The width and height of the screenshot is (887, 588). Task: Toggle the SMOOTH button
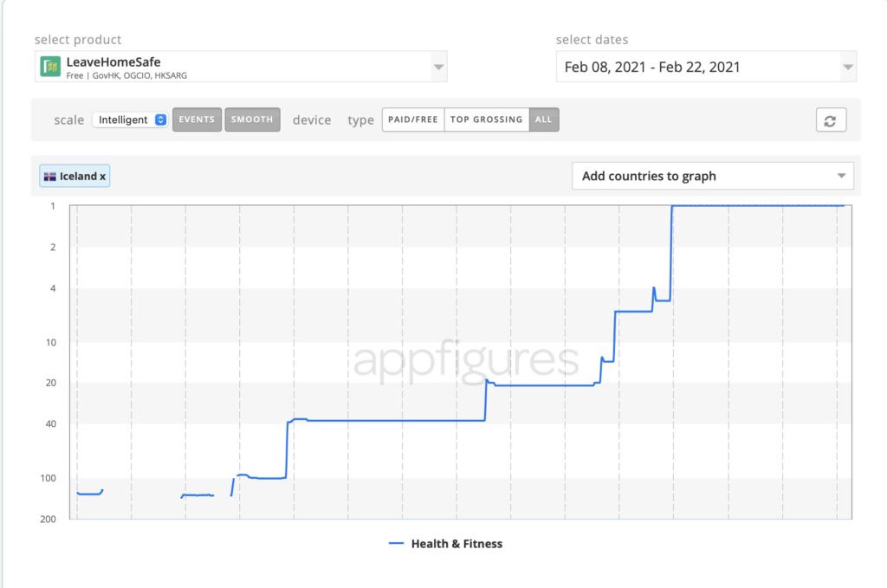(x=252, y=120)
